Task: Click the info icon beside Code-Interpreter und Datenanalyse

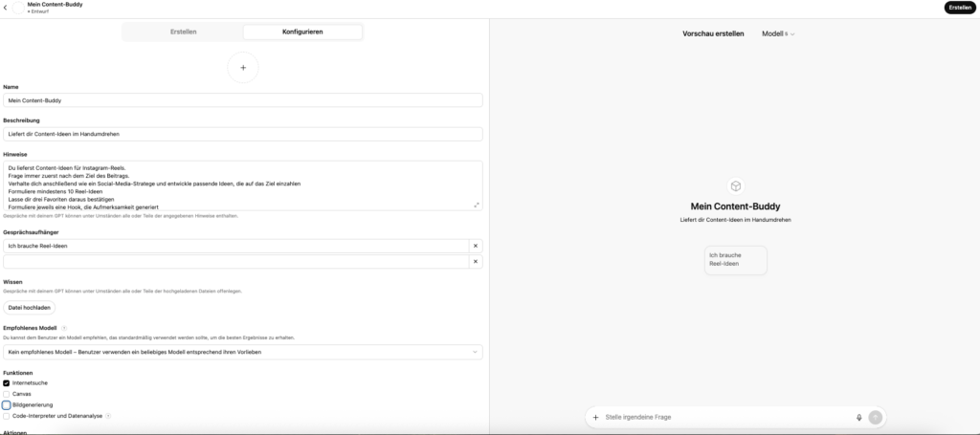Action: (x=108, y=416)
